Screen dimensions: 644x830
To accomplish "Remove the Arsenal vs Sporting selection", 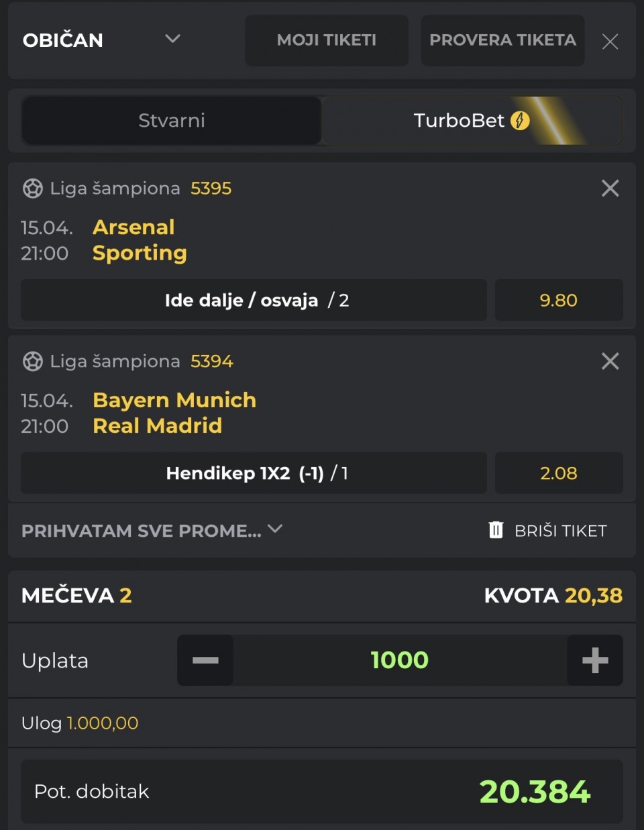I will click(610, 189).
